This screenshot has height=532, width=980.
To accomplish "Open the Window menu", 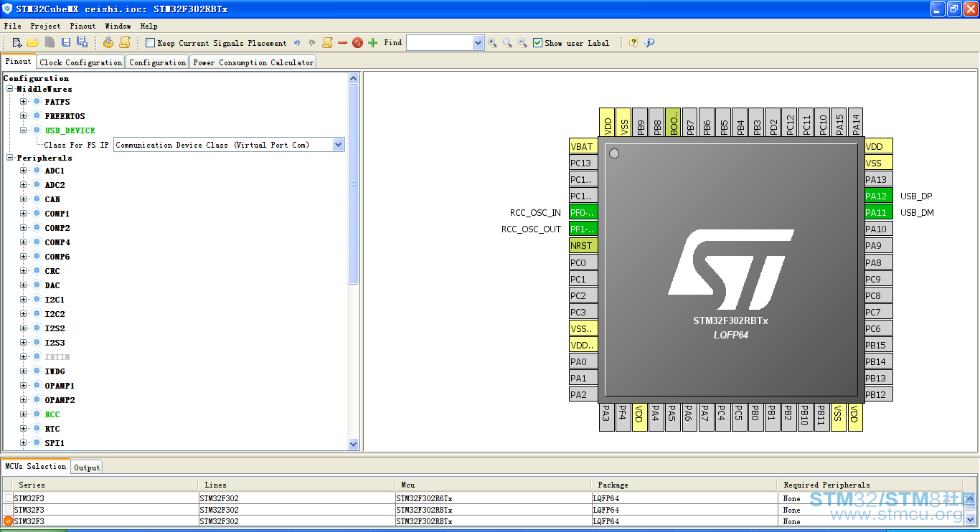I will click(118, 26).
